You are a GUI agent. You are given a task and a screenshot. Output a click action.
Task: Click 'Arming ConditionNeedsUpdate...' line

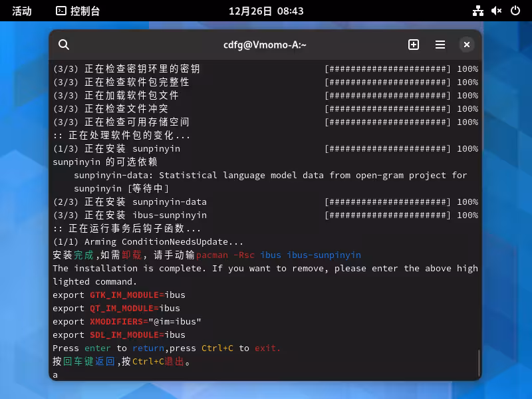tap(148, 242)
